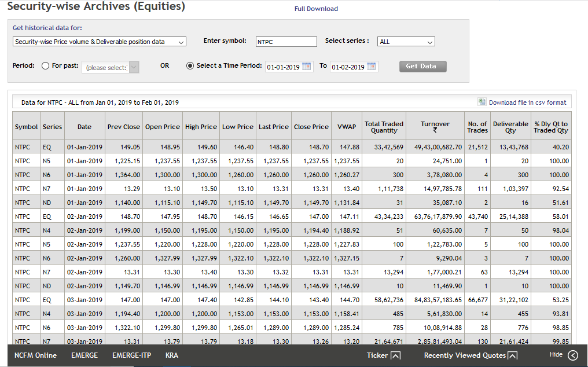Click the VWAP column header
The height and width of the screenshot is (367, 588).
pyautogui.click(x=347, y=127)
